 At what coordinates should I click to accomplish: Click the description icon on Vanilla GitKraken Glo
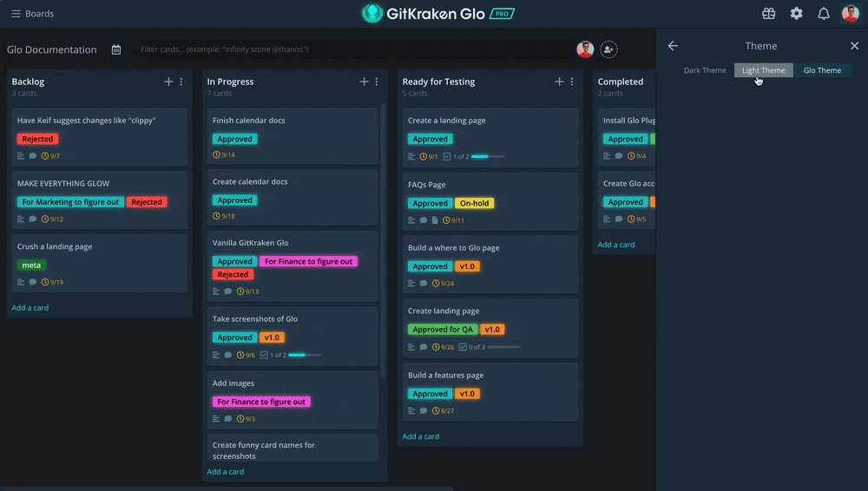click(216, 291)
